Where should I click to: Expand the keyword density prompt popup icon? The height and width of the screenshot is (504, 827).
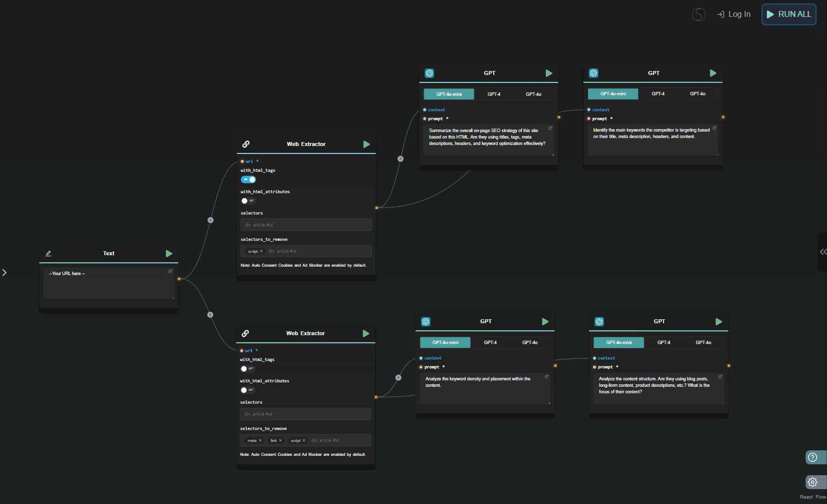tap(547, 376)
